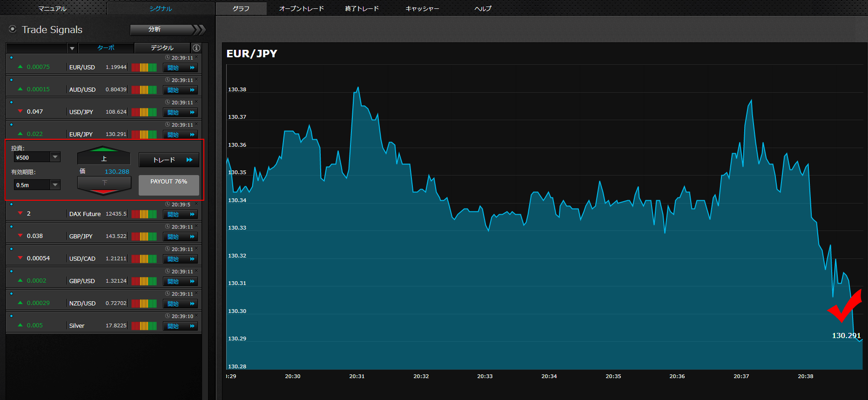
Task: Click the USD/JPY signal strength meter
Action: (144, 112)
